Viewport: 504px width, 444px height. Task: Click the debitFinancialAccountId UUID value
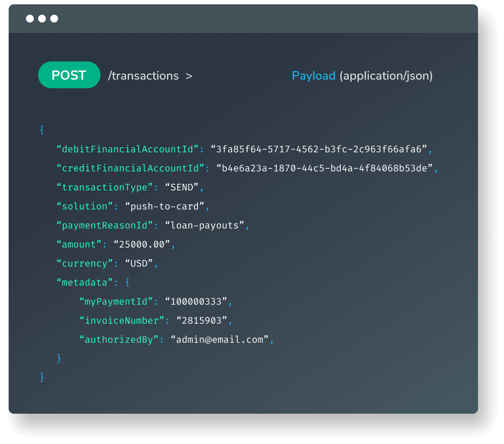(319, 149)
